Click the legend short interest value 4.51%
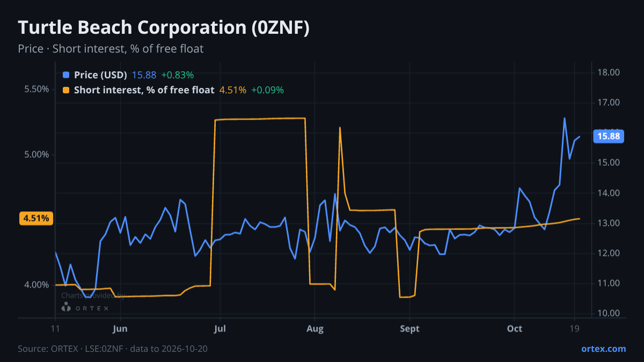 coord(233,90)
